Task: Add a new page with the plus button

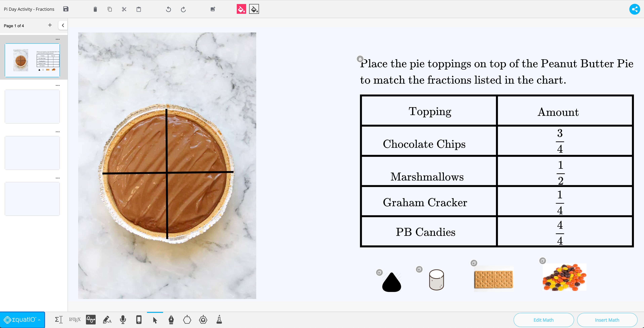Action: pos(50,25)
